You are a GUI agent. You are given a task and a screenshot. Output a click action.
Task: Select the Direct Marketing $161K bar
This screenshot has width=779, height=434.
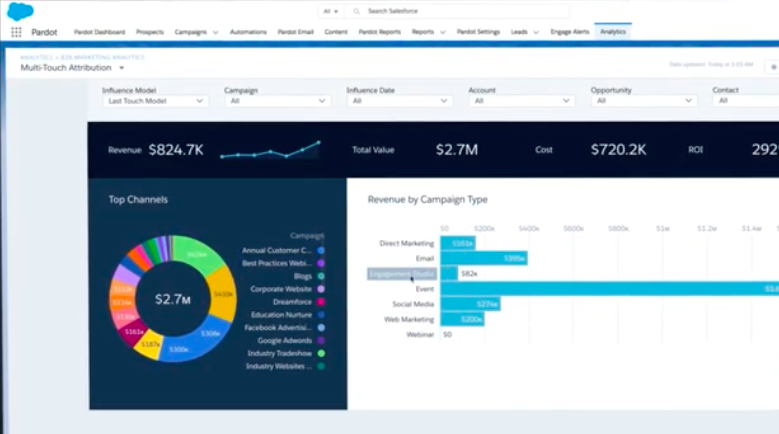tap(458, 243)
